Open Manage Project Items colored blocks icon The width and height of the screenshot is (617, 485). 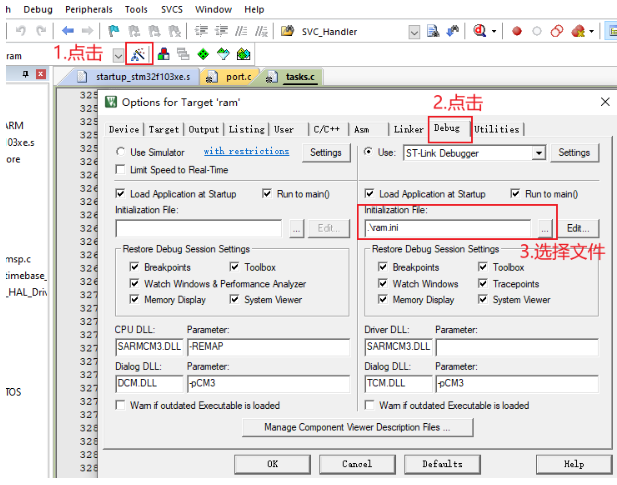point(164,54)
